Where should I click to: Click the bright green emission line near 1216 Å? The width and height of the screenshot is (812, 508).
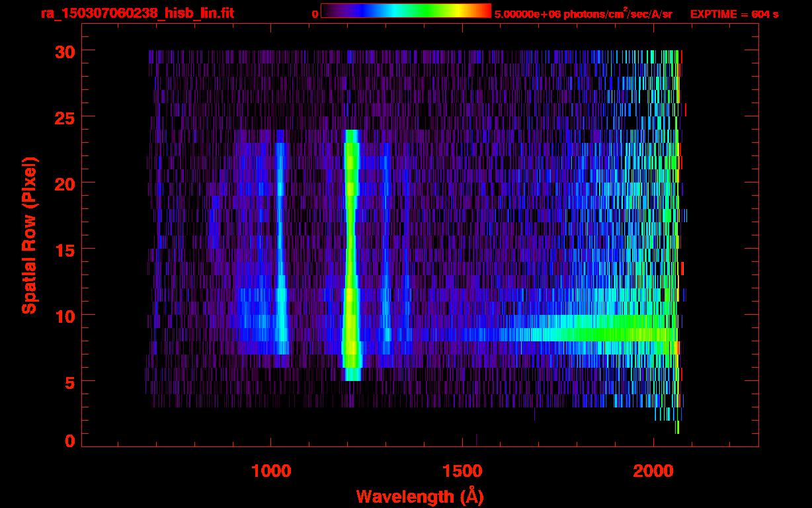[x=351, y=255]
